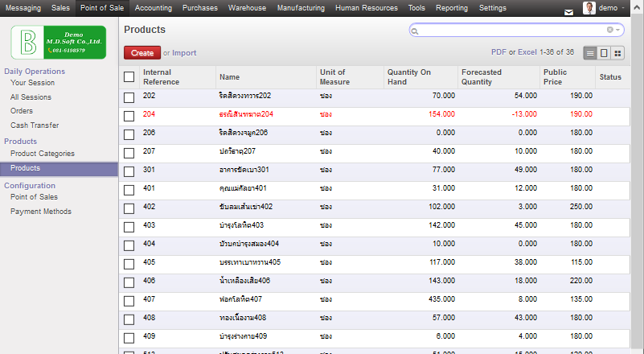
Task: Open Cash Transfer in sidebar
Action: [35, 126]
